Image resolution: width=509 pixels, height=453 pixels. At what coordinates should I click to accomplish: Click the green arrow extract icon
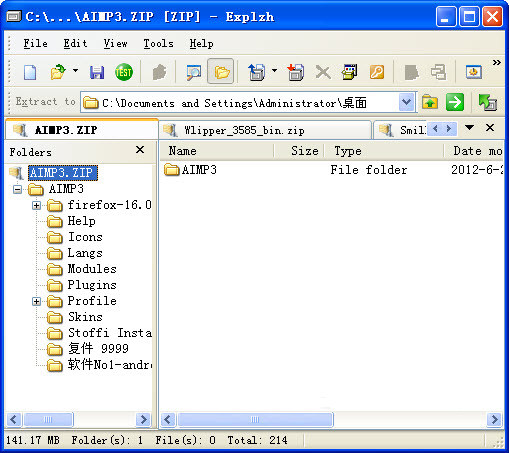coord(455,102)
